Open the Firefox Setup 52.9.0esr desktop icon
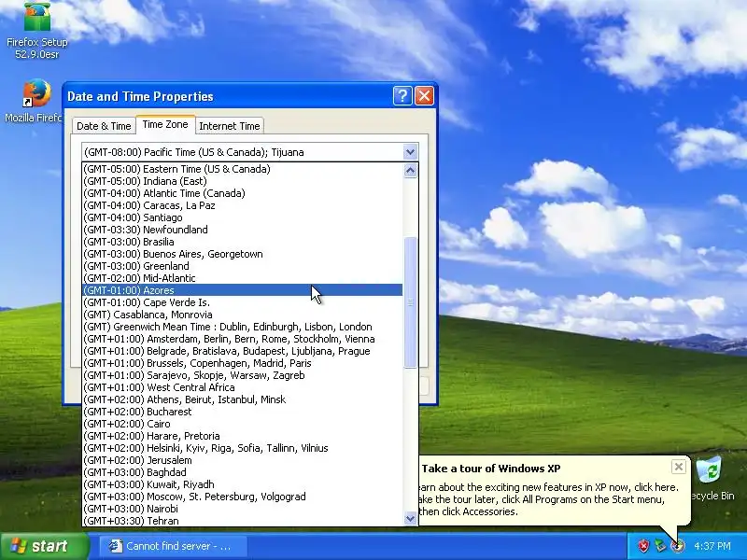Viewport: 747px width, 560px height. (x=37, y=30)
